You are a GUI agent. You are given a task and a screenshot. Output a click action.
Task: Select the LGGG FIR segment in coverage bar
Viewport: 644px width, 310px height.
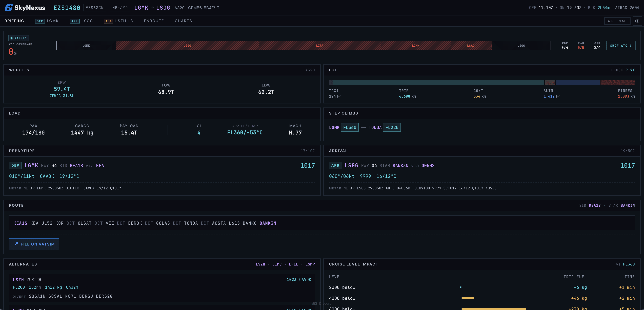coord(187,46)
